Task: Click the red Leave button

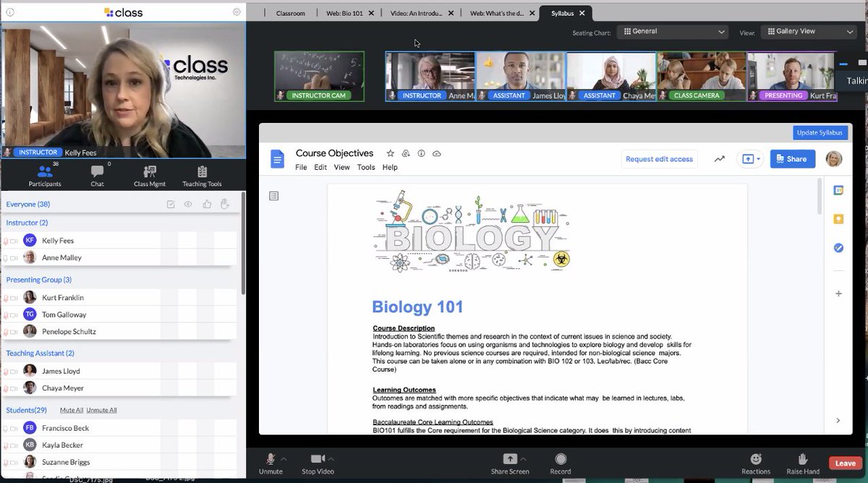Action: click(x=845, y=463)
